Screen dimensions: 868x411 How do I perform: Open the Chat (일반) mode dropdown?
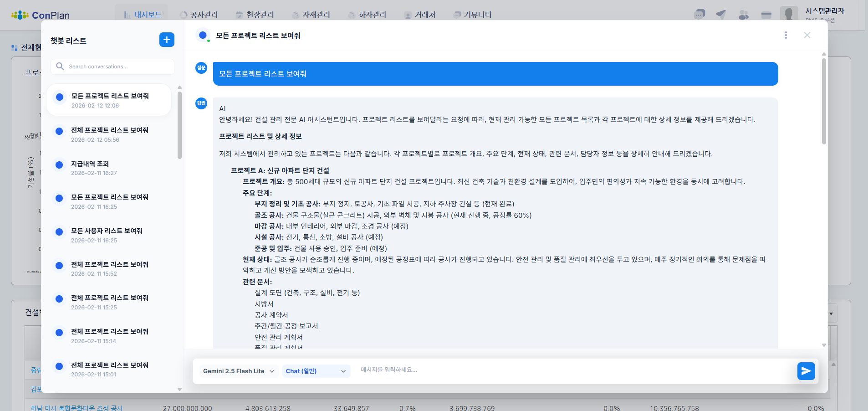coord(316,371)
